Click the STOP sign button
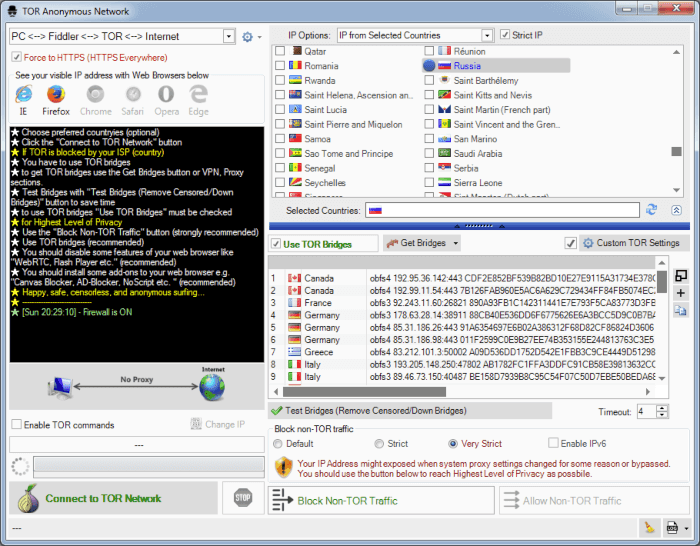The height and width of the screenshot is (546, 700). pos(243,497)
